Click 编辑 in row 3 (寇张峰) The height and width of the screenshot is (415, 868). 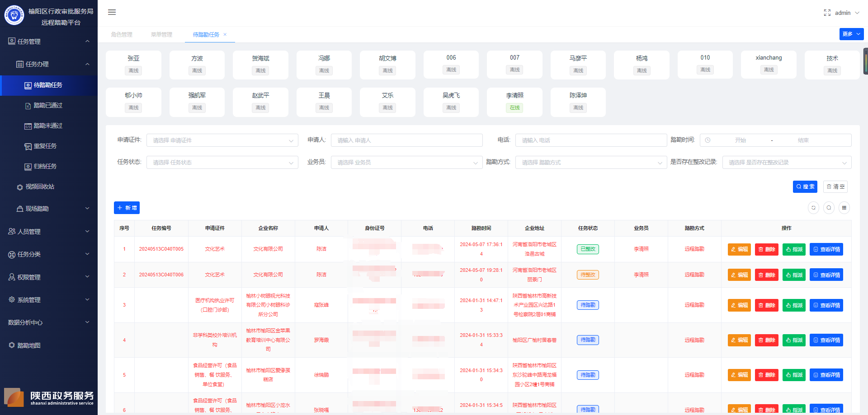tap(739, 305)
